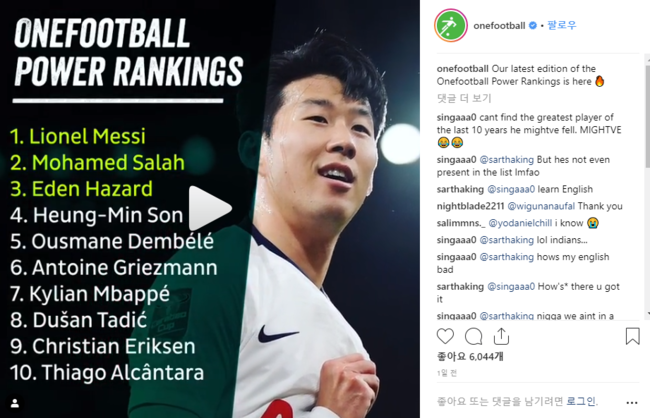
Task: Open the onefootball profile picture
Action: [x=451, y=25]
